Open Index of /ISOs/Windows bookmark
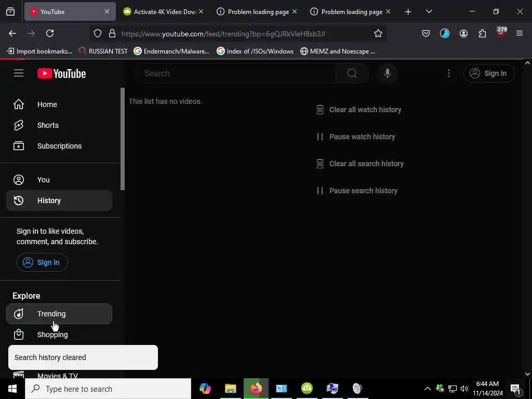532x399 pixels. coord(255,51)
